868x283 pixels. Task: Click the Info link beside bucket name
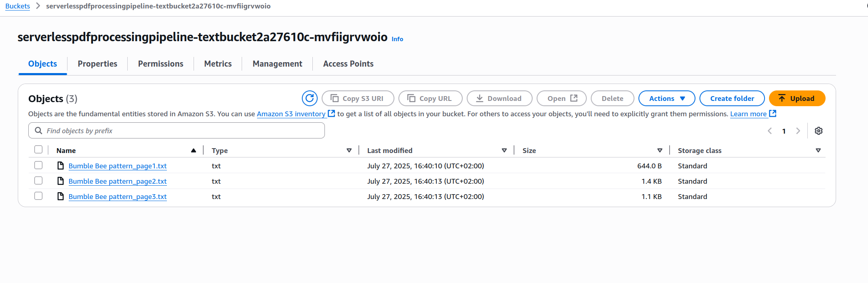coord(397,39)
